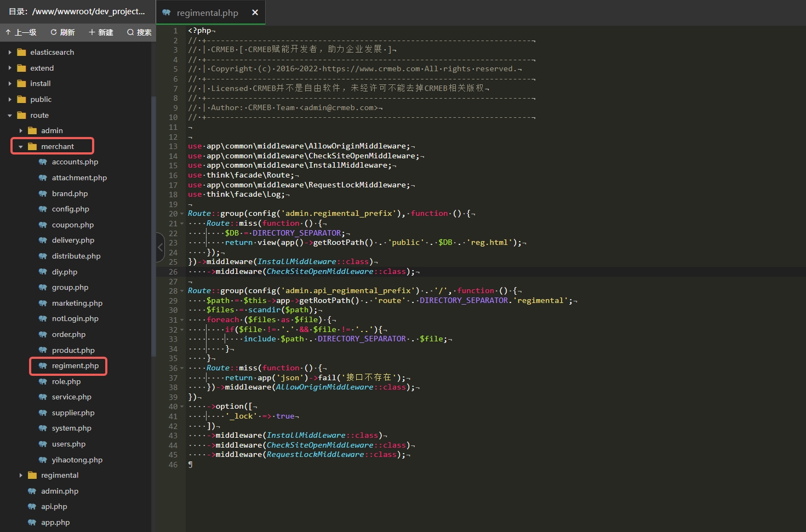This screenshot has width=806, height=532.
Task: Click PHP icon of diy.php
Action: 43,272
